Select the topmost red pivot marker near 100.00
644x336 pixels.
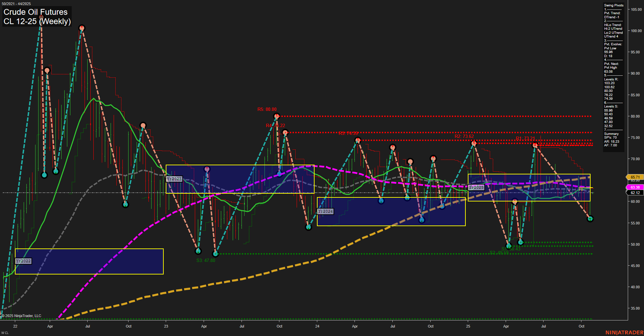[x=82, y=27]
